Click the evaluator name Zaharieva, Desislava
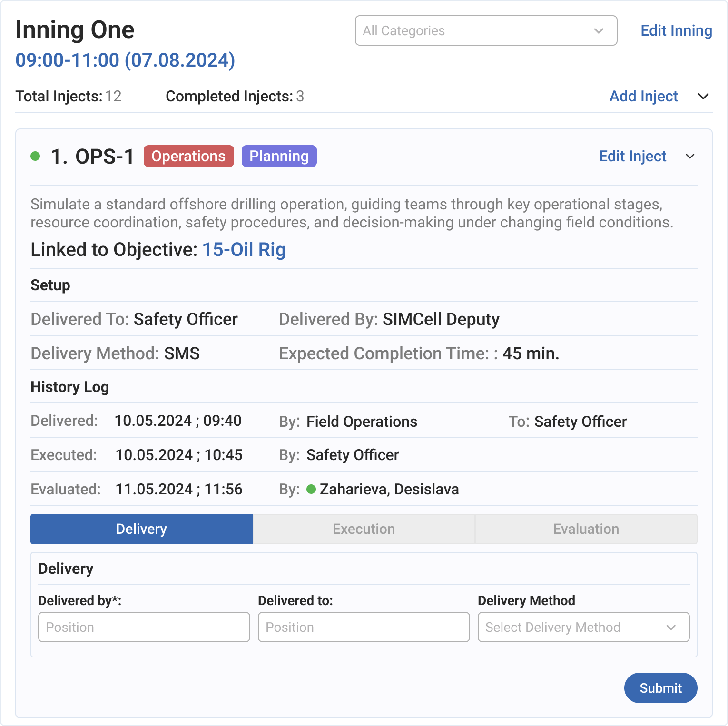728x726 pixels. (x=389, y=490)
